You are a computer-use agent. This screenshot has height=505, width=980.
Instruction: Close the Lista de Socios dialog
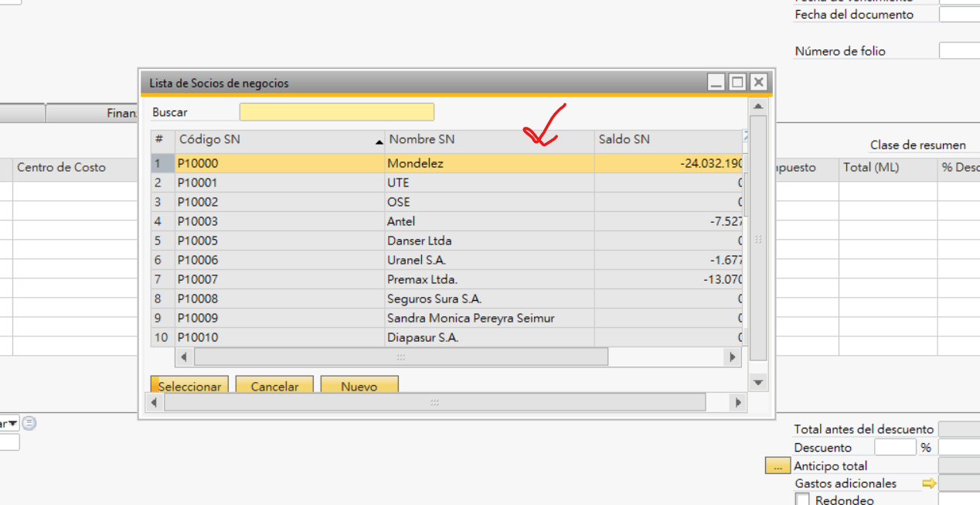[x=759, y=82]
